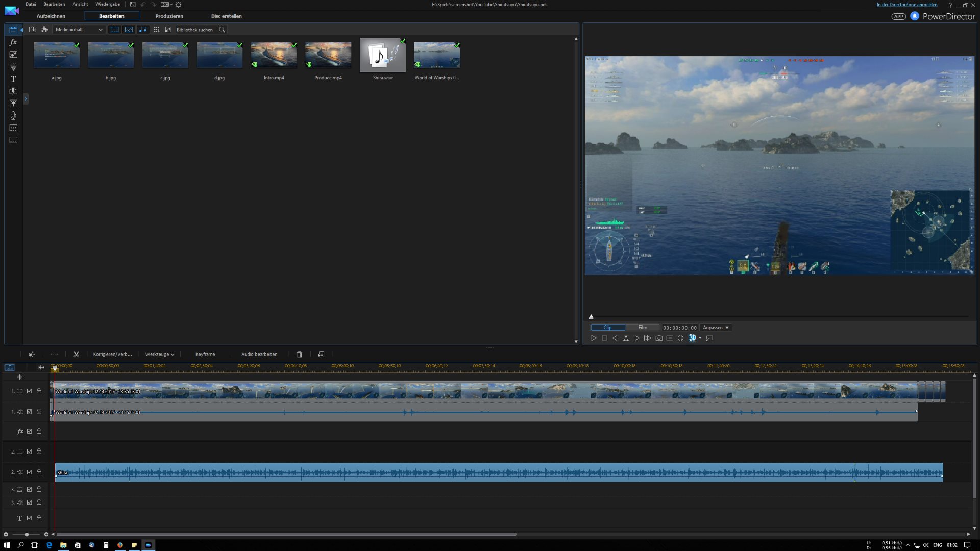This screenshot has width=980, height=551.
Task: Open the Effects Room (fx) in sidebar
Action: coord(13,42)
